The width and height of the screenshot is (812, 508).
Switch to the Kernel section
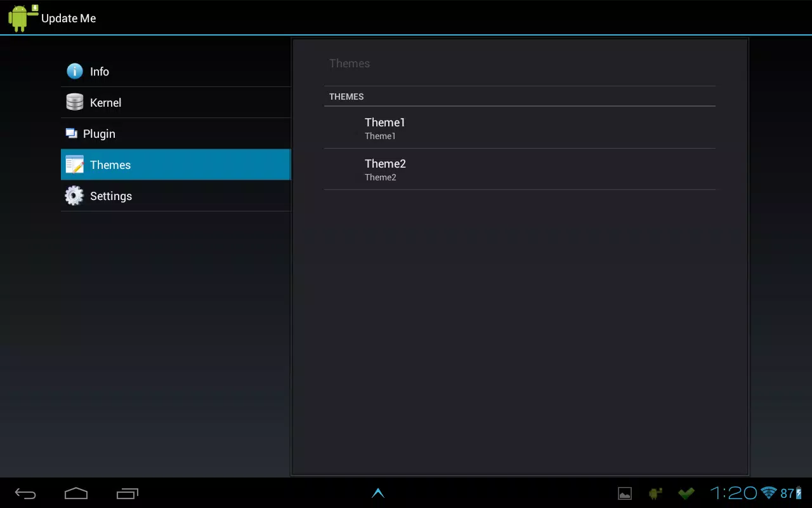176,102
